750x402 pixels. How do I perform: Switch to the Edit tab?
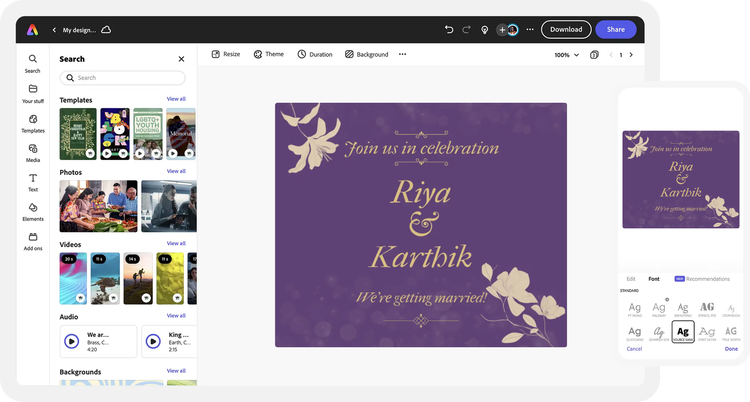[x=631, y=279]
